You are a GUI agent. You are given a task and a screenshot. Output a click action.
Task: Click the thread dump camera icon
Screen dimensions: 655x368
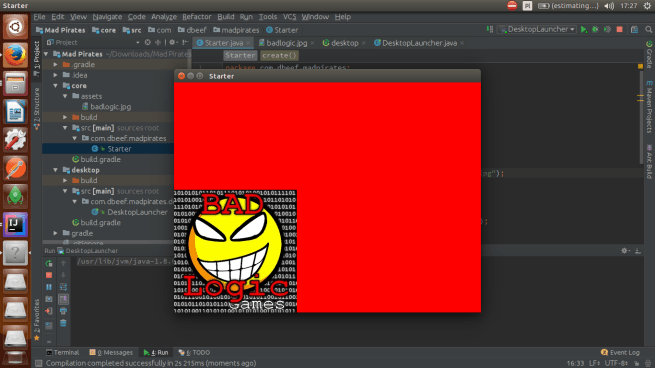tap(49, 299)
